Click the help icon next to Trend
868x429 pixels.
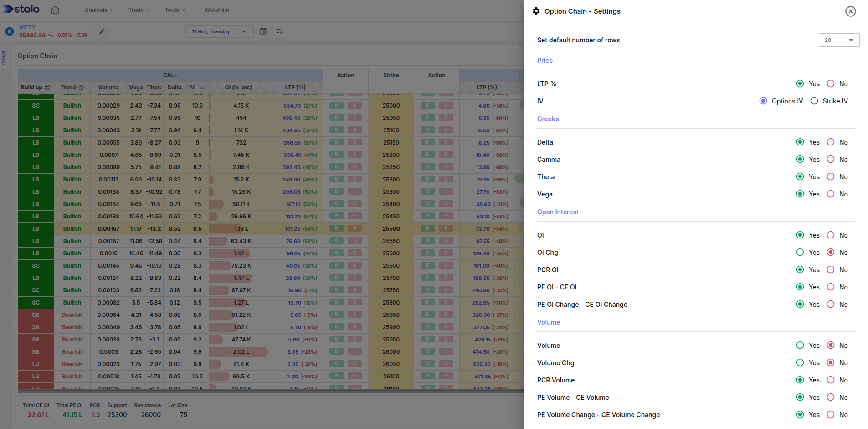81,88
